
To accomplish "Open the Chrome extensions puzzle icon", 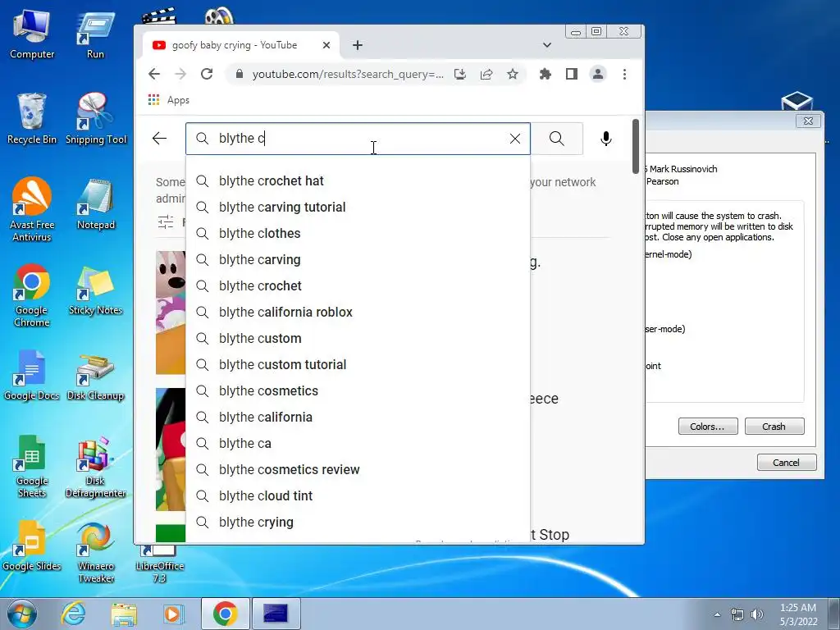I will coord(546,74).
